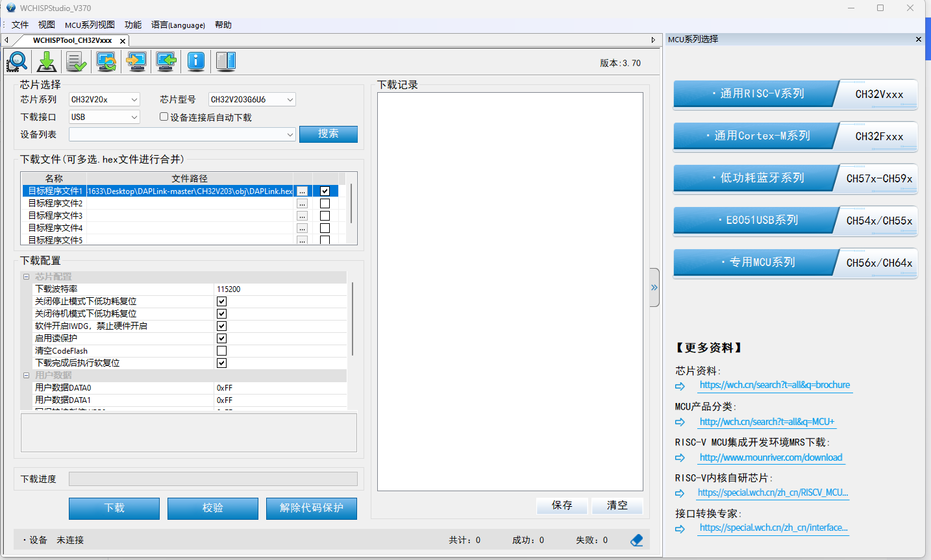Click the 校验 button
Viewport: 931px width, 560px height.
point(213,508)
